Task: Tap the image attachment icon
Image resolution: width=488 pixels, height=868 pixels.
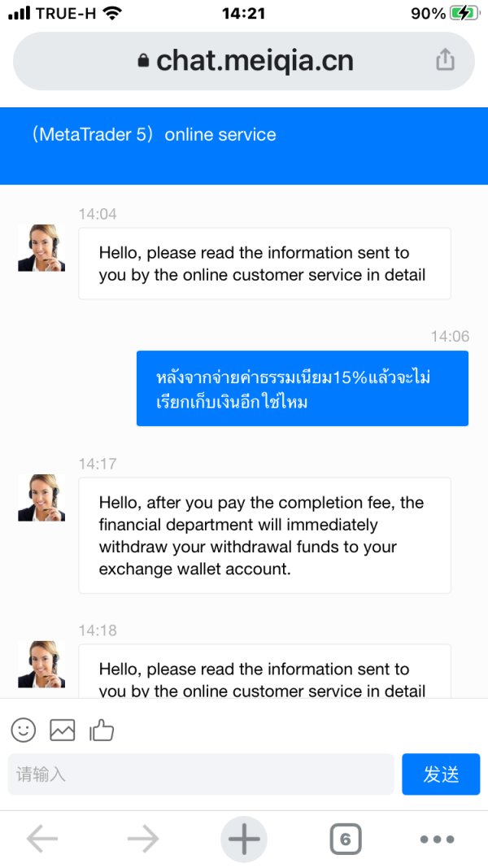Action: 63,730
